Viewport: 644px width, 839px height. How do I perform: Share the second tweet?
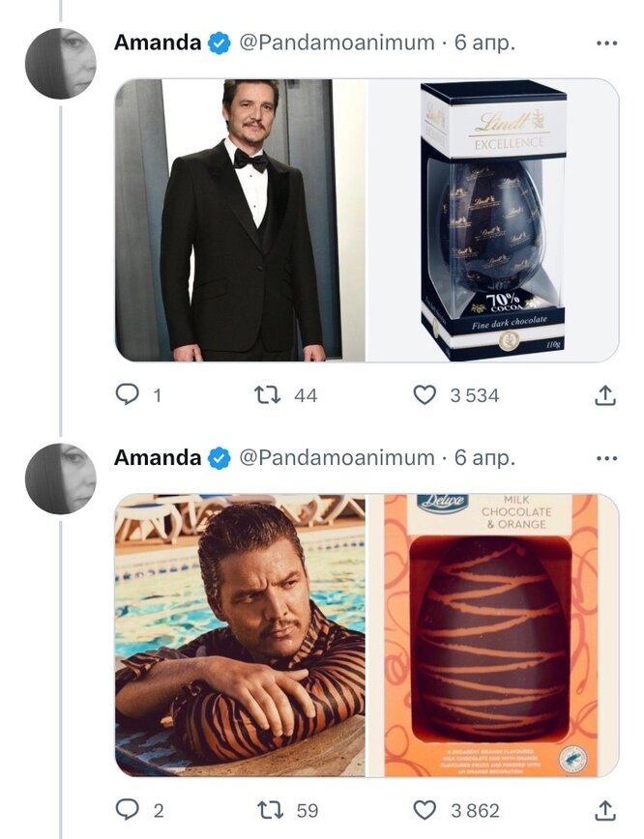point(604,809)
